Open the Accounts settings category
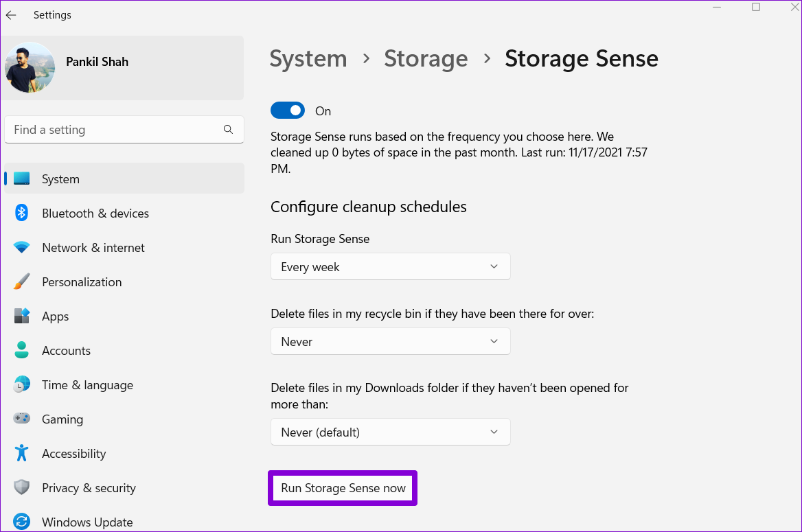The width and height of the screenshot is (802, 532). (124, 350)
